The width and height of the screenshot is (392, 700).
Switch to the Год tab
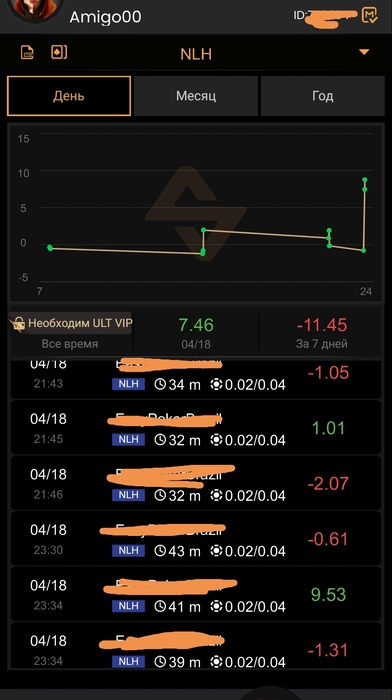pyautogui.click(x=322, y=96)
